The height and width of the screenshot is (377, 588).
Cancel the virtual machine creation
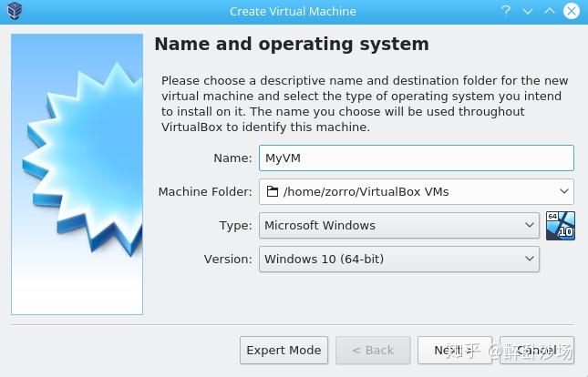540,350
